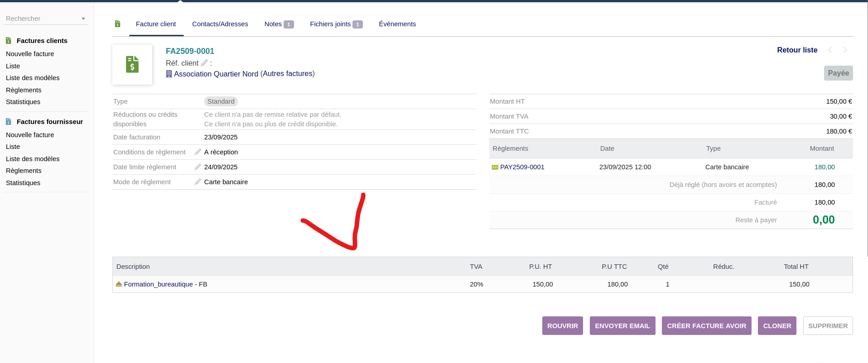Click pencil icon next to Mode de règlement
The width and height of the screenshot is (868, 363).
pos(198,182)
